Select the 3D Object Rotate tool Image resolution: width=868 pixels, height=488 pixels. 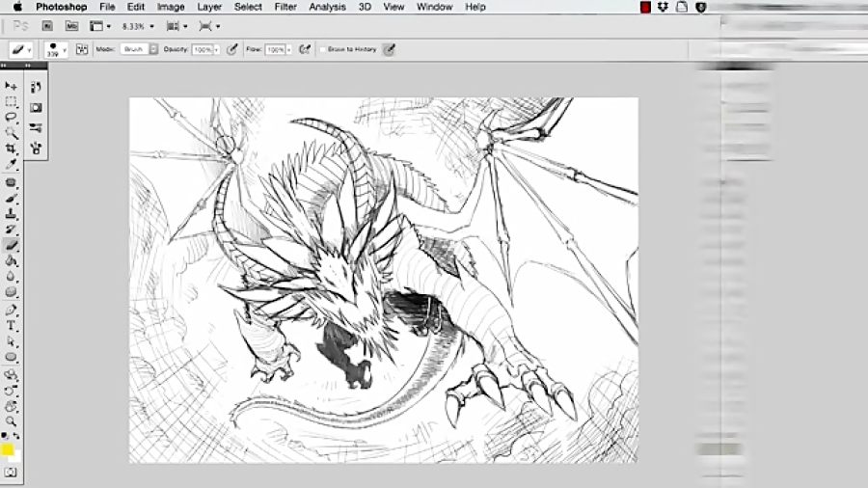(11, 375)
